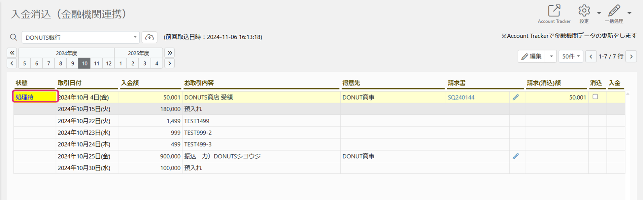Screen dimensions: 644x200
Task: Click the yellow 処理待 status cell
Action: click(35, 97)
